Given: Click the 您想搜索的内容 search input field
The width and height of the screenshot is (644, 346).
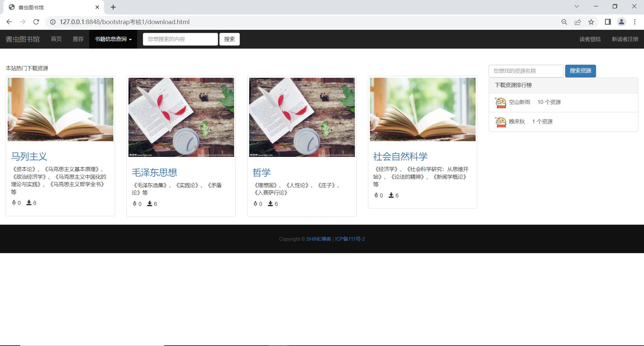Looking at the screenshot, I should click(180, 39).
